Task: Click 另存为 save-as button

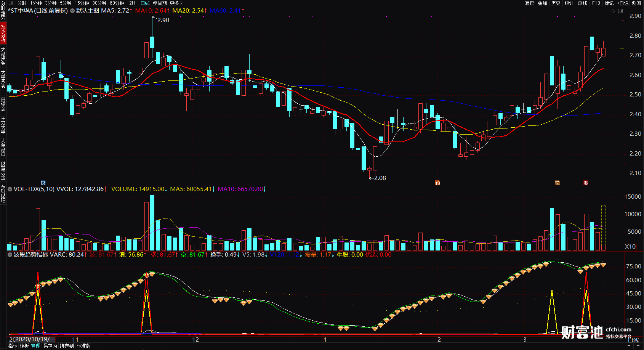Action: pos(50,346)
